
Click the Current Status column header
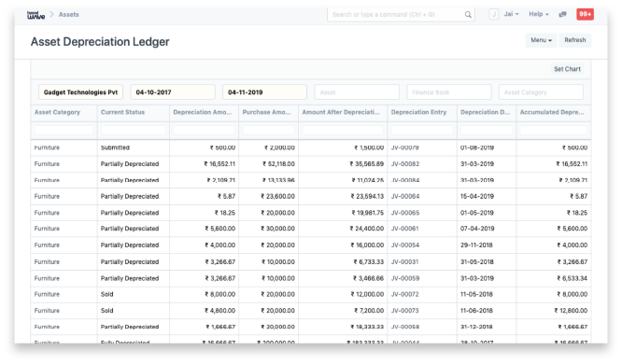(122, 112)
